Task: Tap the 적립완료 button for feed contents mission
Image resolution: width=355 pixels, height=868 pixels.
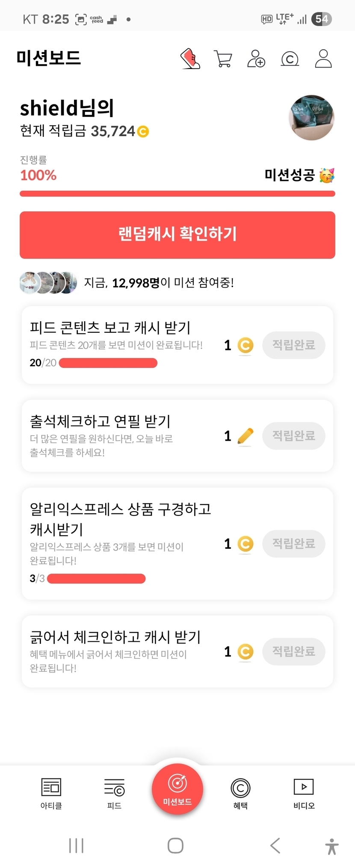Action: click(x=293, y=345)
